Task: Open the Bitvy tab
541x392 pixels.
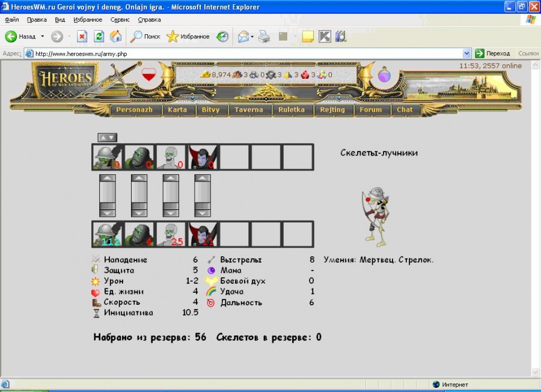Action: pos(210,110)
